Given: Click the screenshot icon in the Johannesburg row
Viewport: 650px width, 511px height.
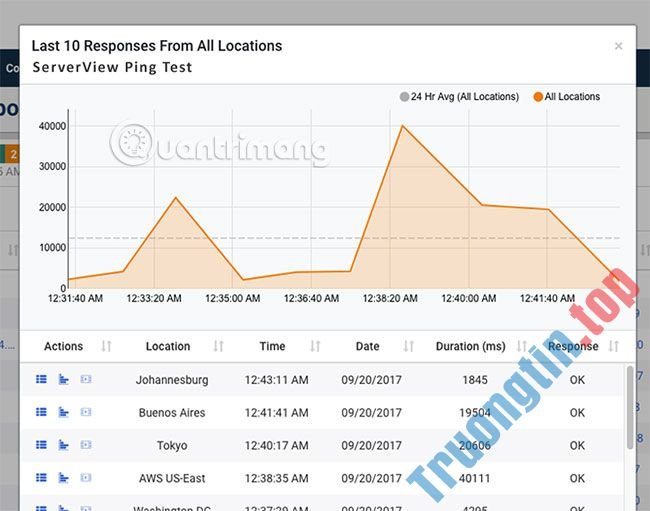Looking at the screenshot, I should tap(85, 380).
